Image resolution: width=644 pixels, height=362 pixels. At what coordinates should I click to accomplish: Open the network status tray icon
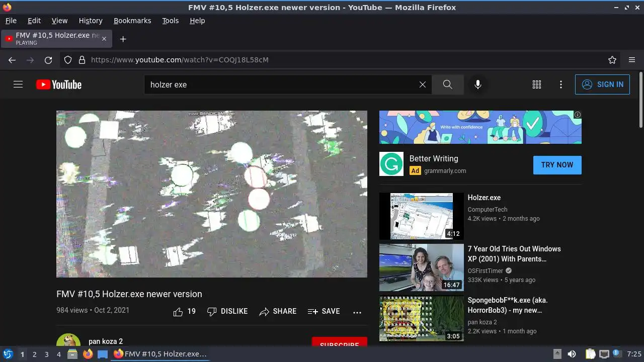[604, 354]
